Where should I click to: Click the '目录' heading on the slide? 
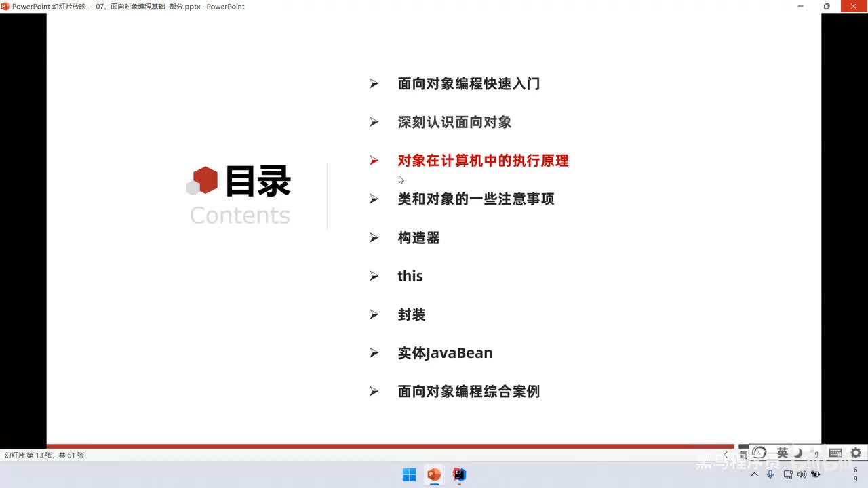click(x=258, y=182)
